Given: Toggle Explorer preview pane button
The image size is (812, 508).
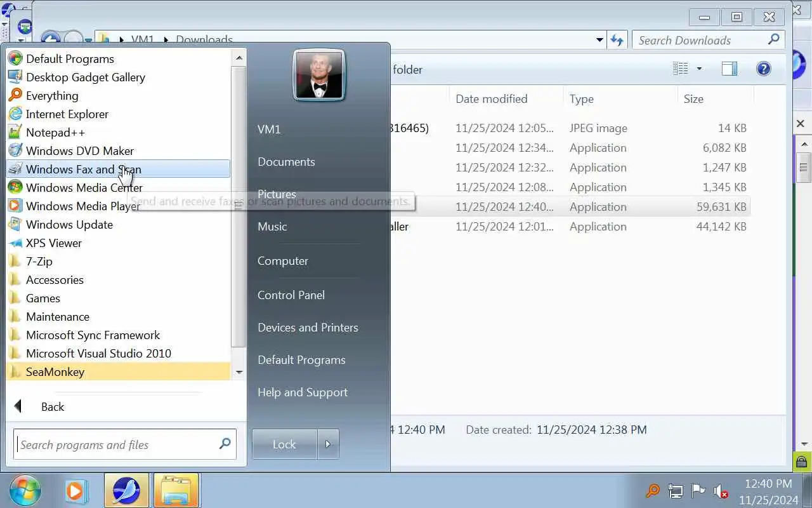Looking at the screenshot, I should pyautogui.click(x=730, y=69).
